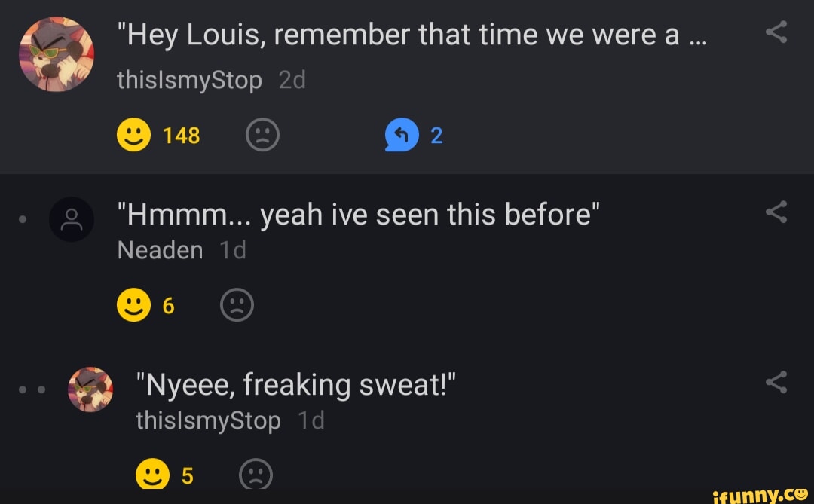
Task: Click the "Hmmm... yeah ive seen this before" text
Action: coord(359,216)
